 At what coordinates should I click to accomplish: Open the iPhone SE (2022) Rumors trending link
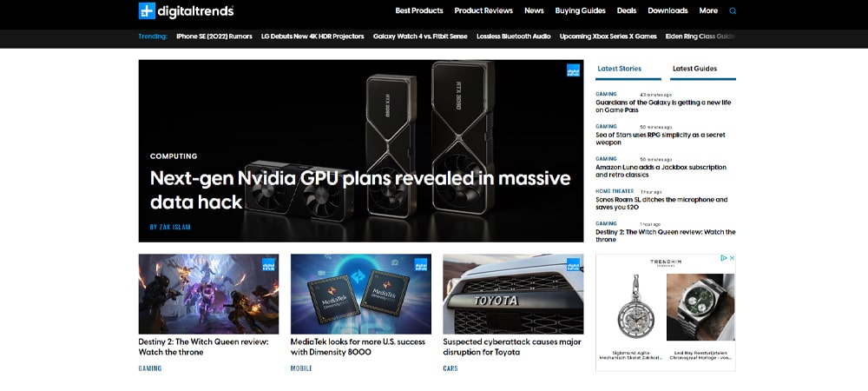pos(214,36)
